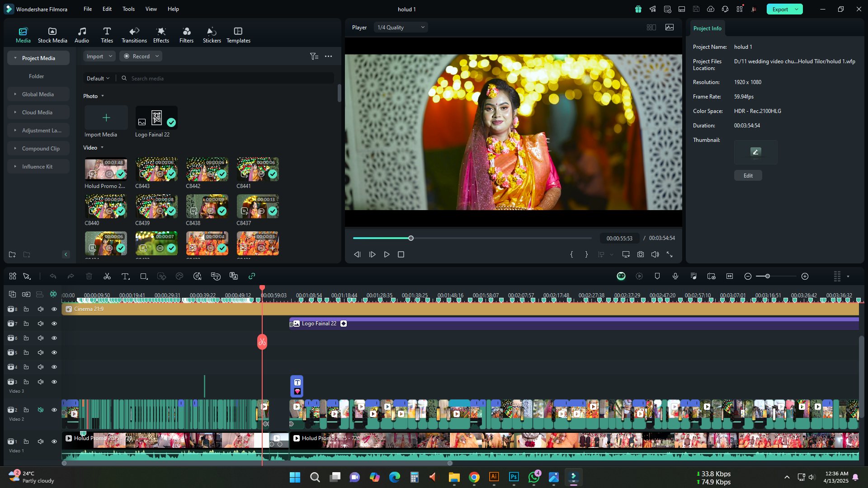
Task: Hide Video 3 track with its eye icon
Action: pos(54,382)
